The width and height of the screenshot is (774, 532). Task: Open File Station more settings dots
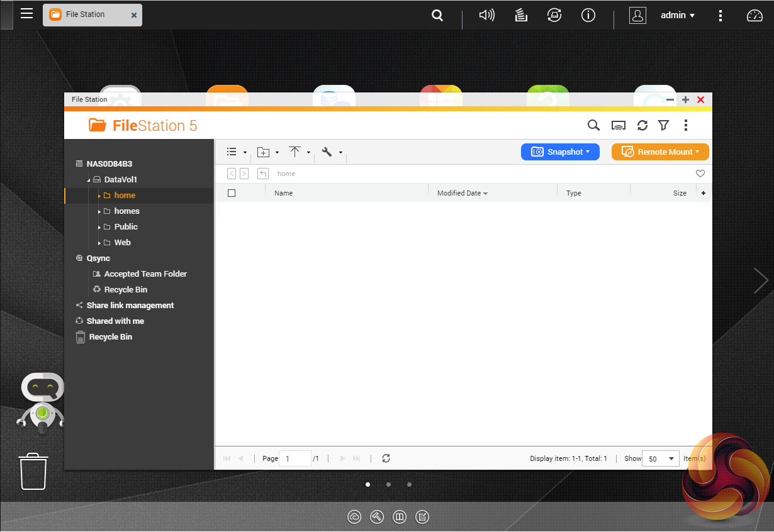(x=686, y=125)
